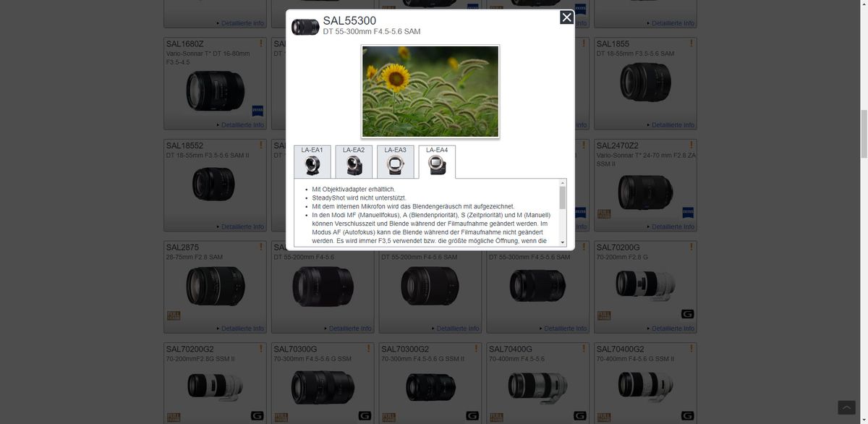Image resolution: width=868 pixels, height=424 pixels.
Task: Click the sunflower sample photo
Action: tap(430, 91)
